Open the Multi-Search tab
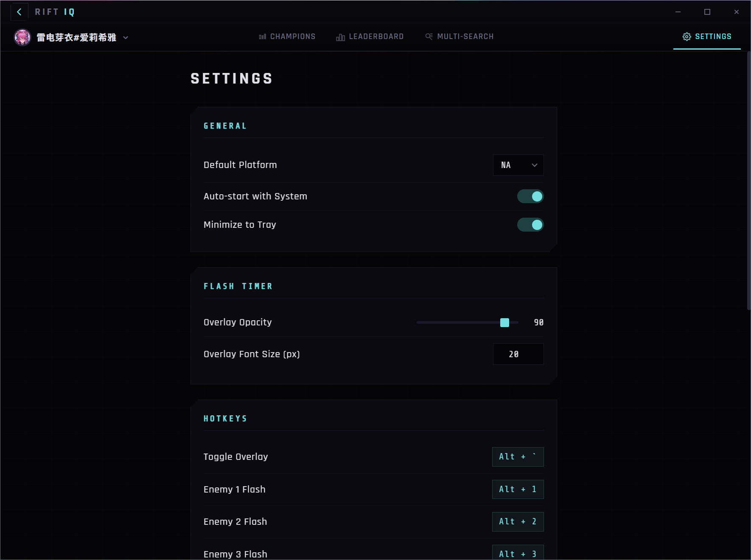The height and width of the screenshot is (560, 751). click(465, 36)
